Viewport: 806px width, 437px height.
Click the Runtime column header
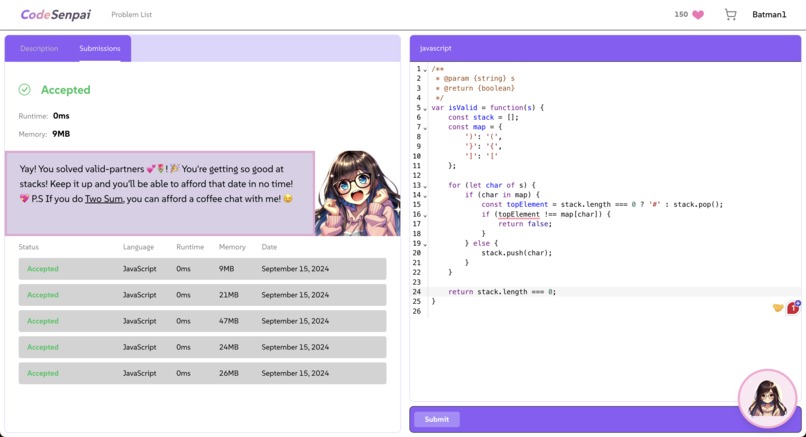(190, 247)
